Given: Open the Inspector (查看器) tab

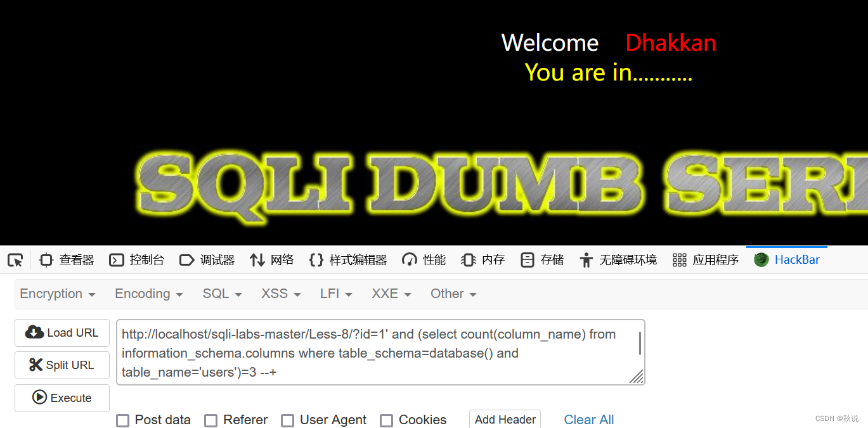Looking at the screenshot, I should [x=67, y=260].
